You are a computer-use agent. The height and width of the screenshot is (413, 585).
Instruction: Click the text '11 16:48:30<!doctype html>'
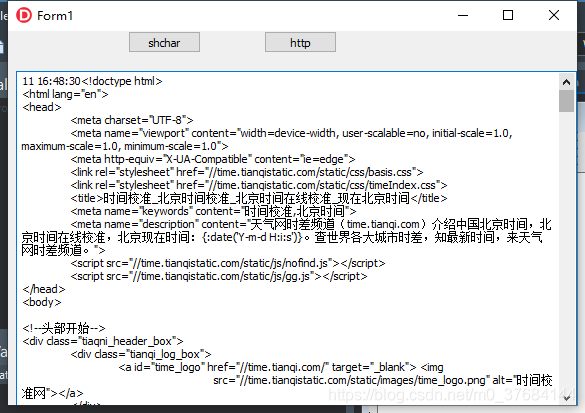coord(92,81)
